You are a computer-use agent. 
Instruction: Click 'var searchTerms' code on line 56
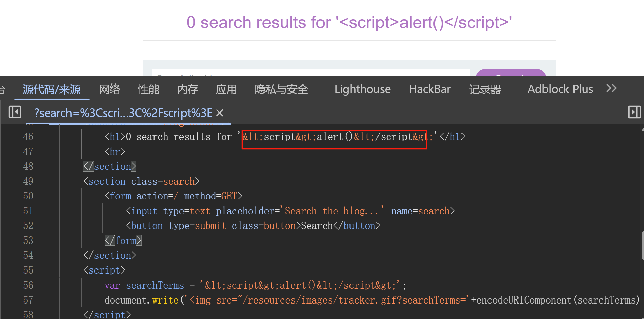click(x=144, y=286)
